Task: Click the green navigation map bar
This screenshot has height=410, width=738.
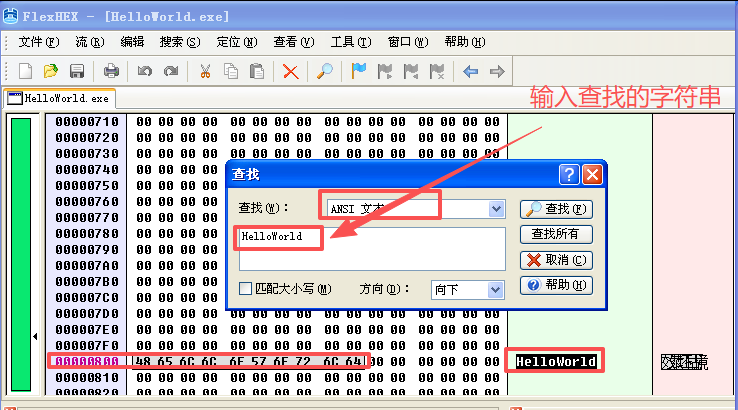Action: pos(21,254)
